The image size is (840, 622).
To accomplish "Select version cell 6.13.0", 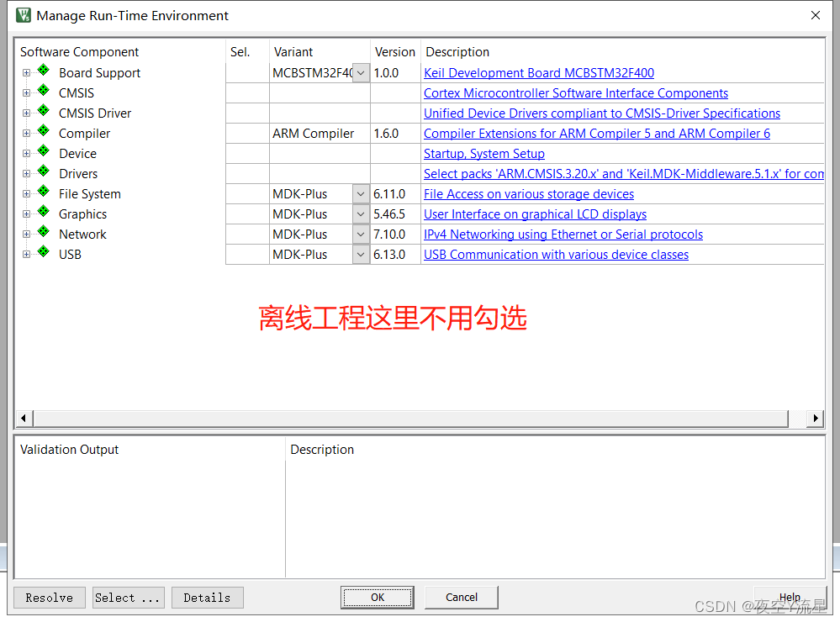I will pos(395,255).
